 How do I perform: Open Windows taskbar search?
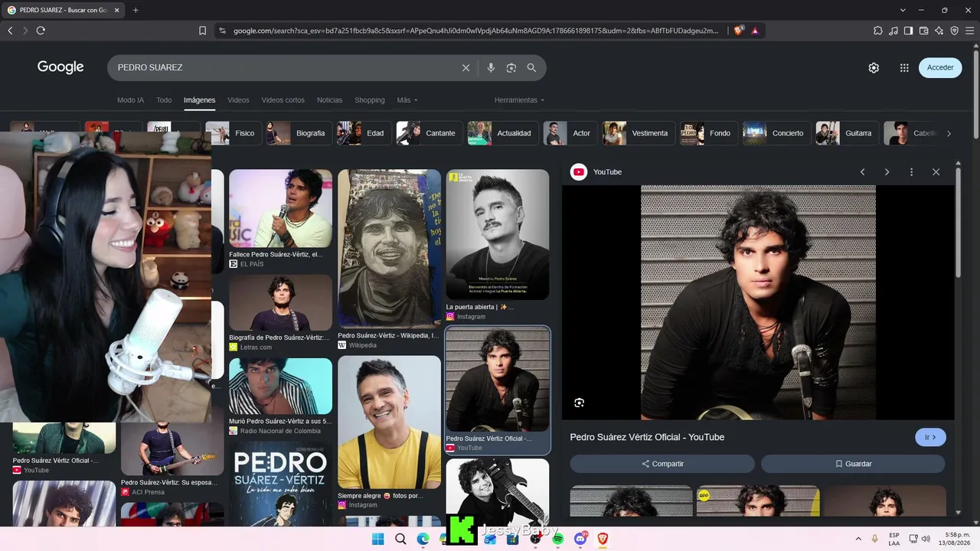click(400, 539)
